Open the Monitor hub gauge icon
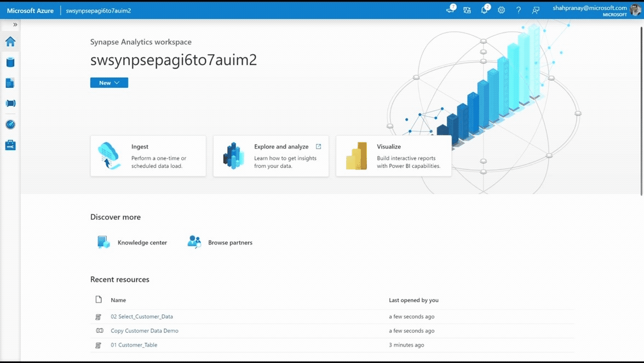644x363 pixels. coord(10,124)
